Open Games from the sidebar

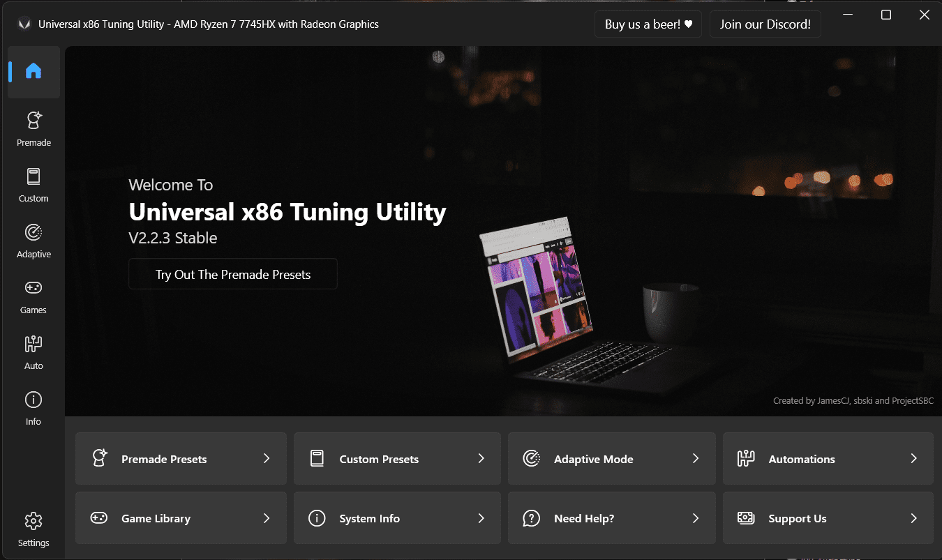tap(33, 296)
